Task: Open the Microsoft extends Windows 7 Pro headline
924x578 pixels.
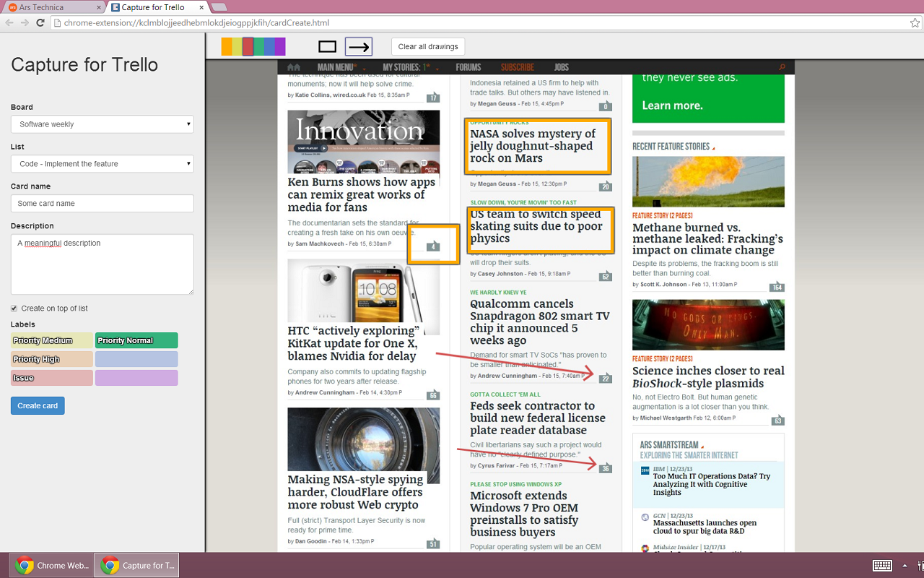Action: (525, 514)
